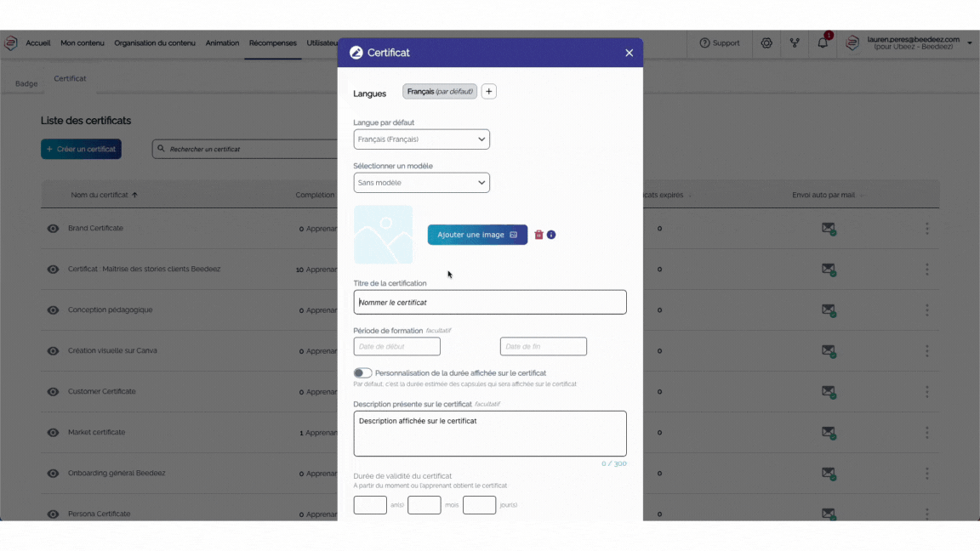This screenshot has height=551, width=980.
Task: Click the red trash icon beside Ajouter une image
Action: point(538,235)
